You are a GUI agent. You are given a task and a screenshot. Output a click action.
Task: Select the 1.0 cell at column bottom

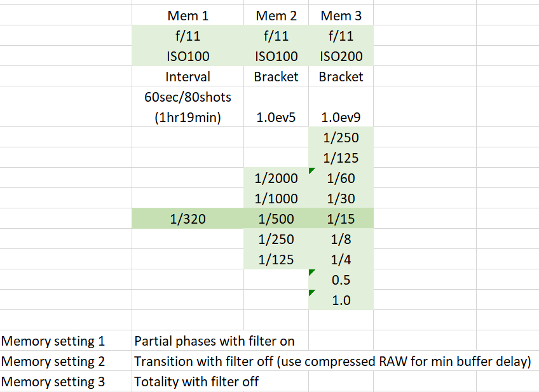coord(341,301)
